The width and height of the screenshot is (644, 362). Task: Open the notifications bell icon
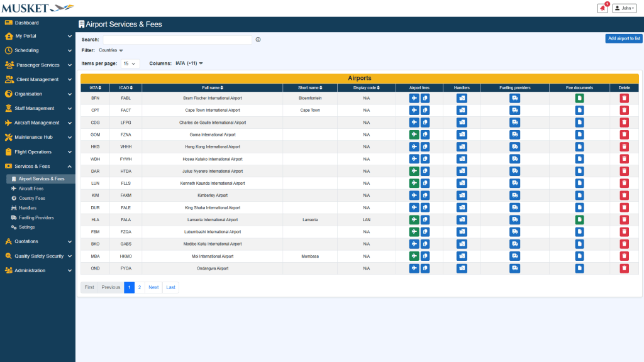click(x=602, y=8)
